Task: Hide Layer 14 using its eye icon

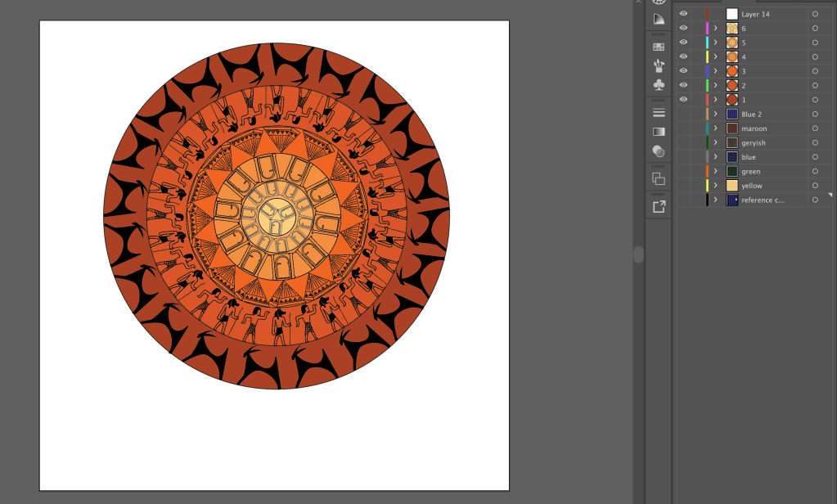Action: [x=683, y=14]
